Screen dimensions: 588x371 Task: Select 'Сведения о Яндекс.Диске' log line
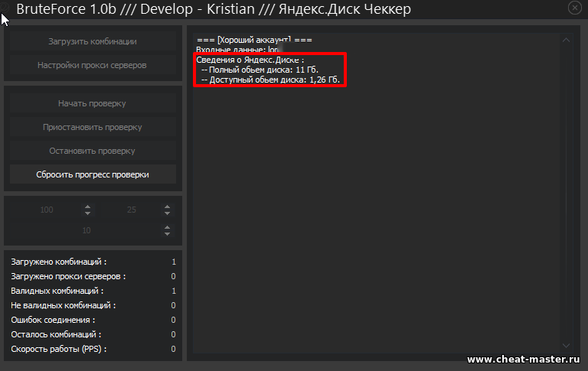tap(250, 60)
